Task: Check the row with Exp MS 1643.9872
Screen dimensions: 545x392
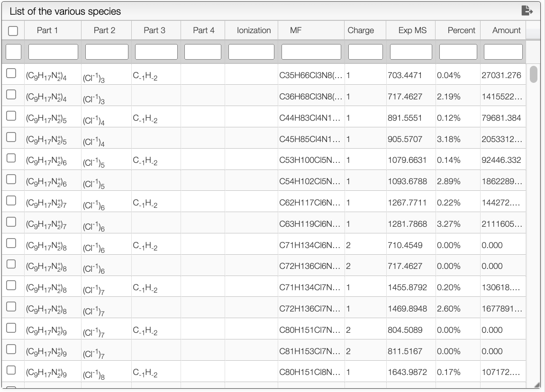Action: [11, 370]
